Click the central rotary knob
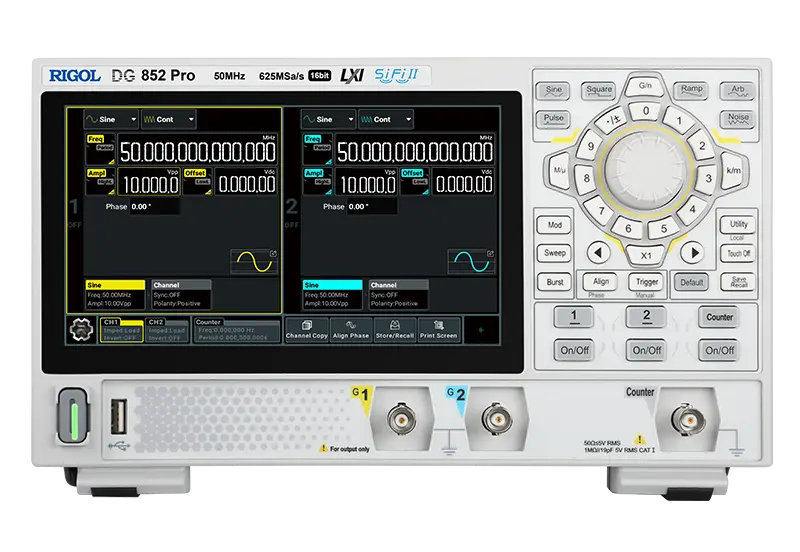This screenshot has width=800, height=552. pyautogui.click(x=645, y=169)
